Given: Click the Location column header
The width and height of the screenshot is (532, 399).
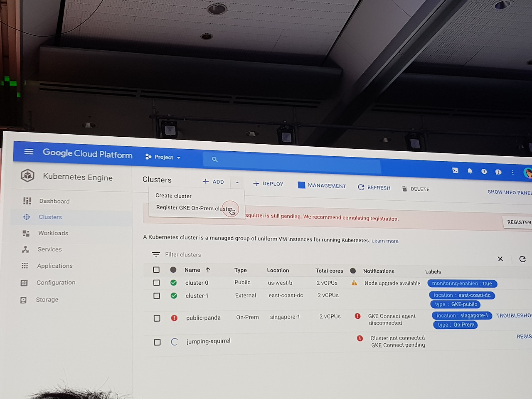Looking at the screenshot, I should point(278,271).
